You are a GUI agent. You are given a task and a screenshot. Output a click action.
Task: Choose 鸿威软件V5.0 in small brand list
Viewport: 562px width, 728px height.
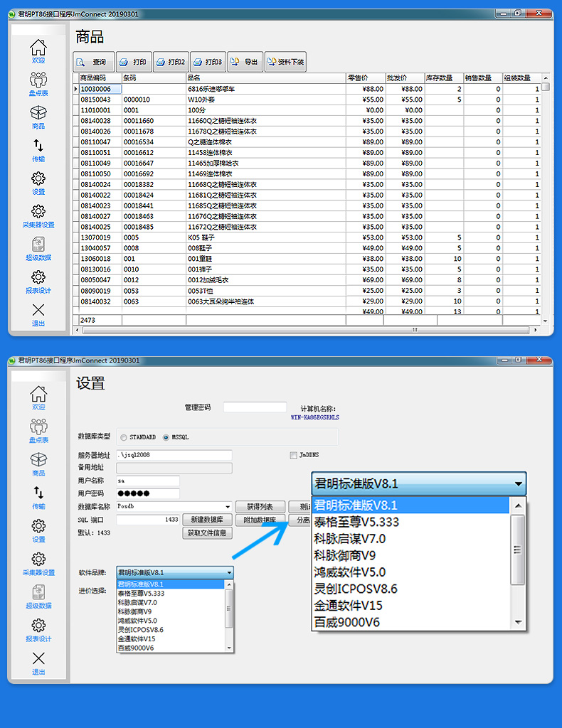pyautogui.click(x=171, y=621)
